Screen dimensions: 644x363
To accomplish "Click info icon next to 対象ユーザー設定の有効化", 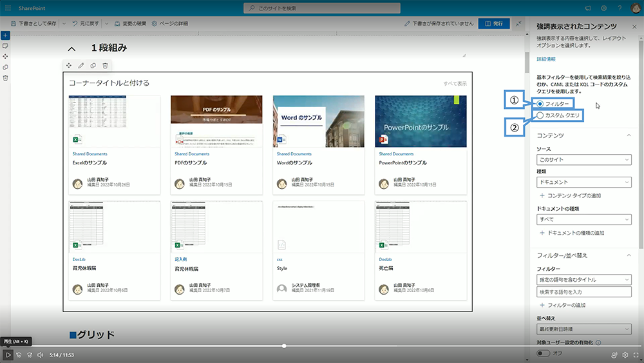I will [598, 342].
